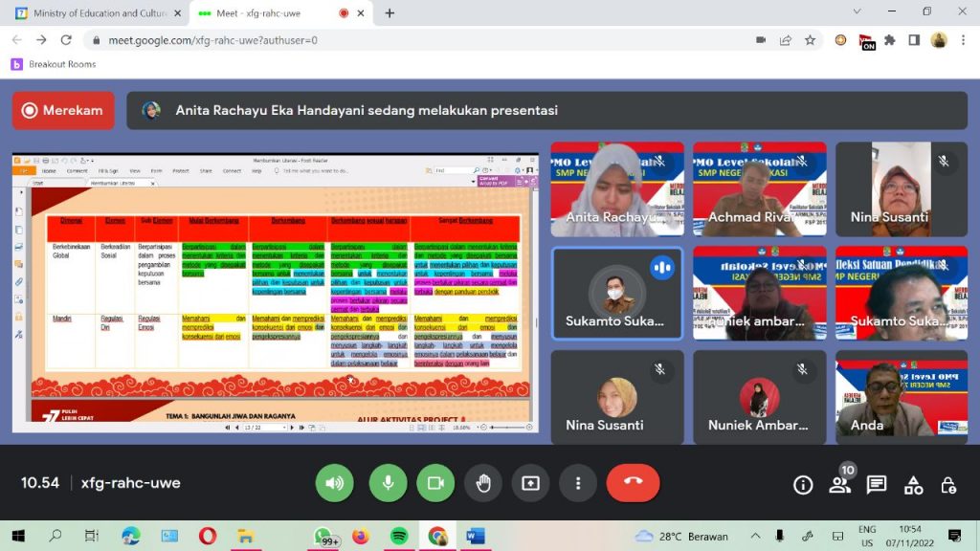This screenshot has height=551, width=980.
Task: Open the chat panel icon
Action: coord(877,484)
